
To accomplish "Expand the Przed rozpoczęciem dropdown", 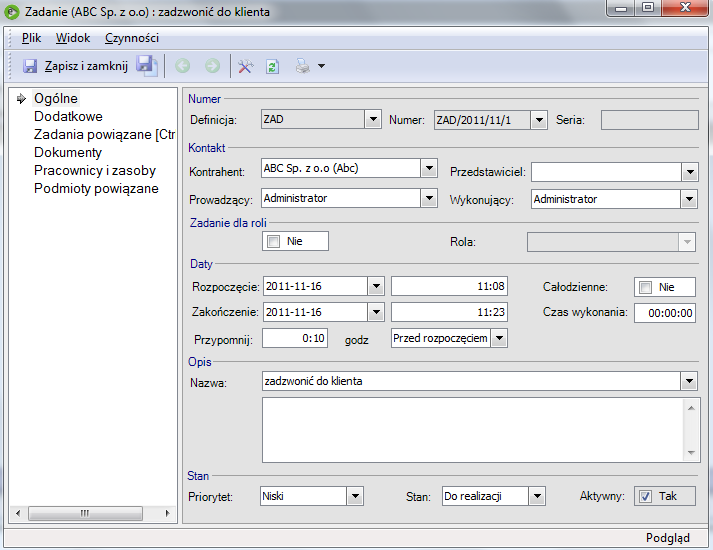I will tap(499, 338).
